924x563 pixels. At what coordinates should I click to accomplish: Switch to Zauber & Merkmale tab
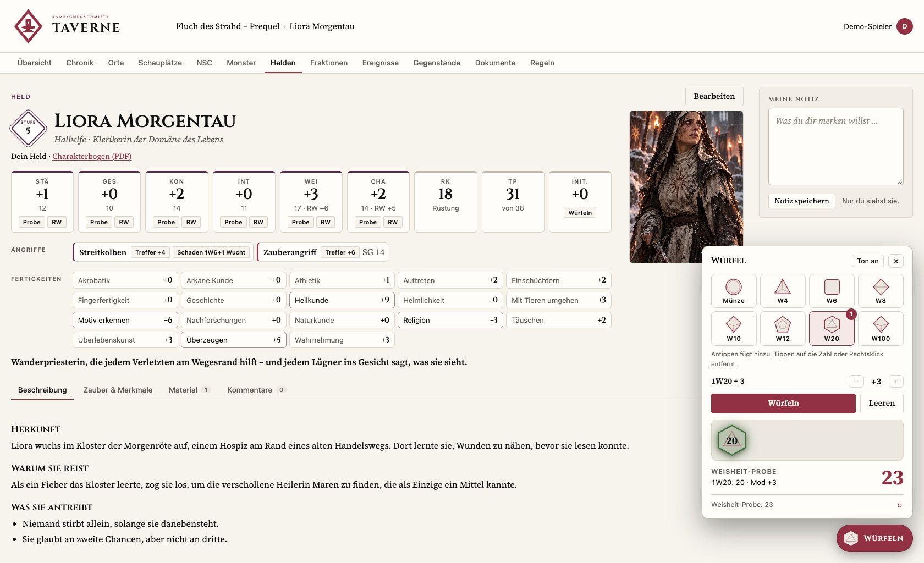(x=118, y=390)
